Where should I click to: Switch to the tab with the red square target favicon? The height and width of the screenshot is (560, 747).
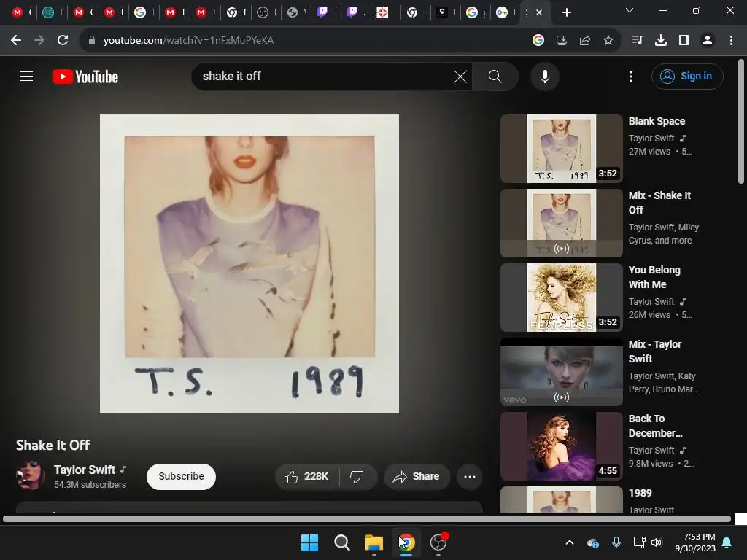tap(382, 12)
